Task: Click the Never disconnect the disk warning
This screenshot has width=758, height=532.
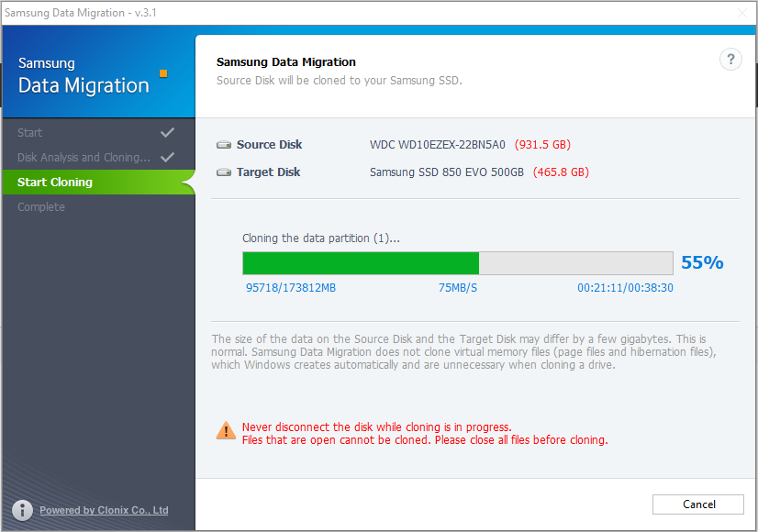Action: 376,427
